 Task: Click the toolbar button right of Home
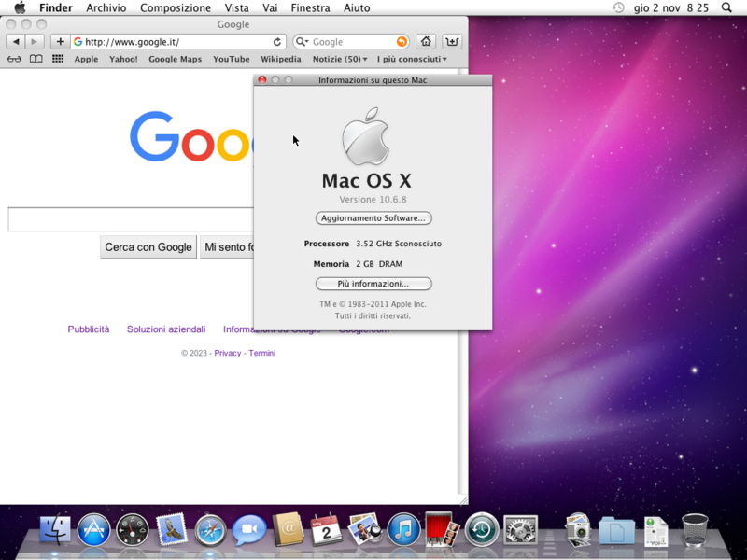[x=452, y=42]
